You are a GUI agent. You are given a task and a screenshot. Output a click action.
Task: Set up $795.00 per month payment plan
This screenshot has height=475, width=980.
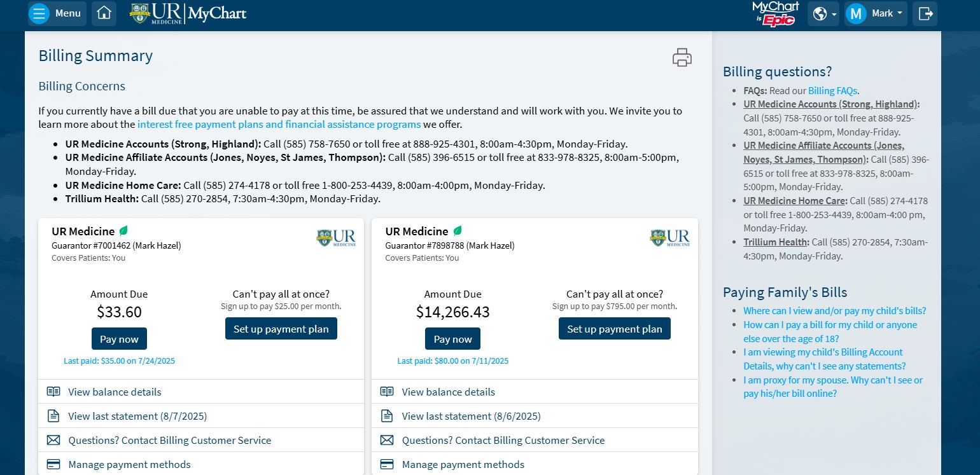click(614, 329)
